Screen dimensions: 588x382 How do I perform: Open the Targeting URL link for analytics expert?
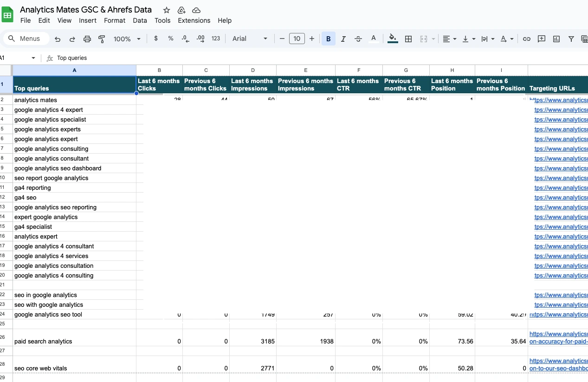tap(561, 237)
